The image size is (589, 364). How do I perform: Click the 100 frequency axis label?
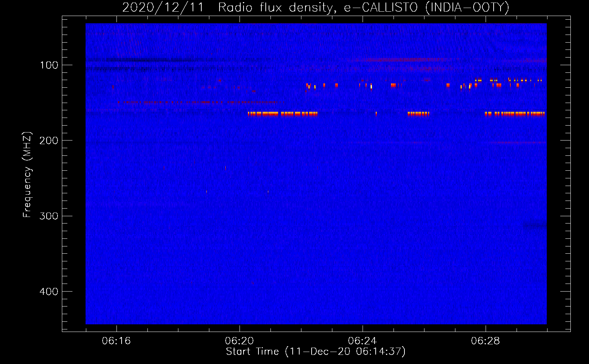click(49, 65)
